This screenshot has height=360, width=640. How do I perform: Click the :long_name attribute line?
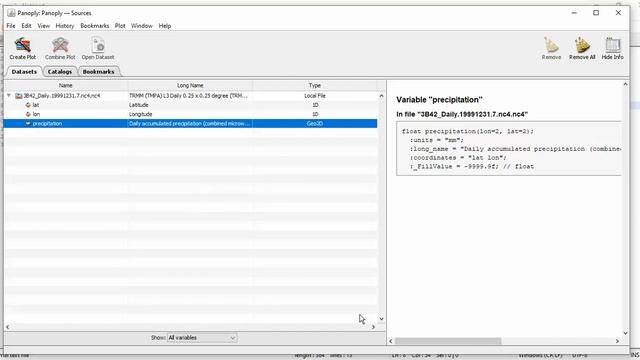point(515,149)
